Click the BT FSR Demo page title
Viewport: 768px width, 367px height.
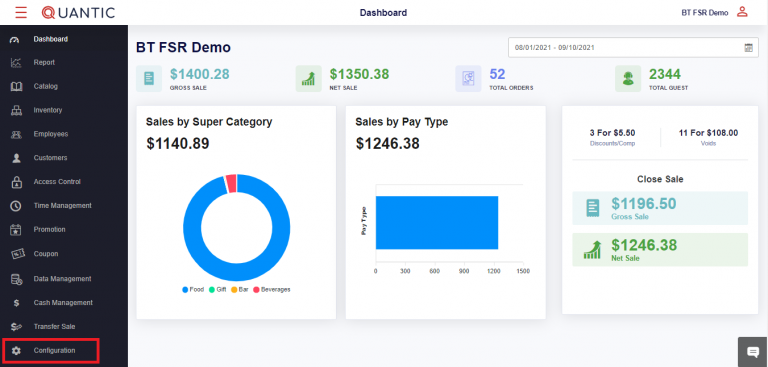(x=183, y=48)
